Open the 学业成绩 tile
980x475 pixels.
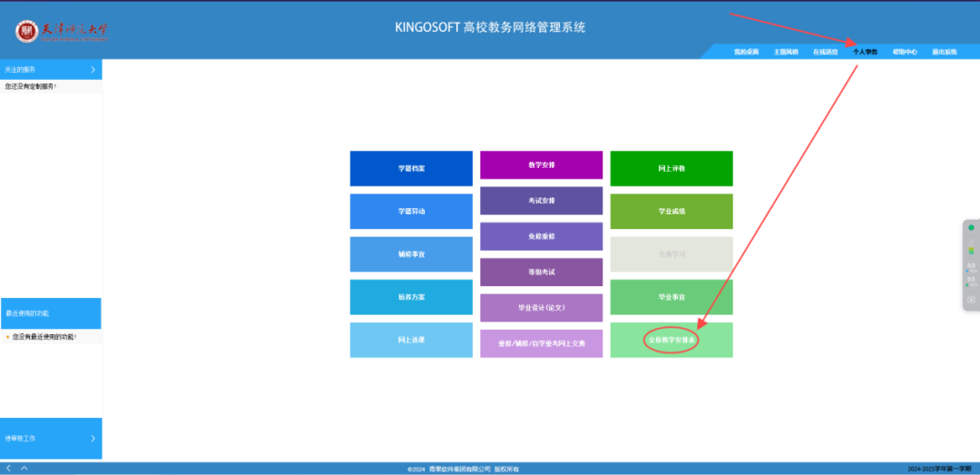point(671,211)
